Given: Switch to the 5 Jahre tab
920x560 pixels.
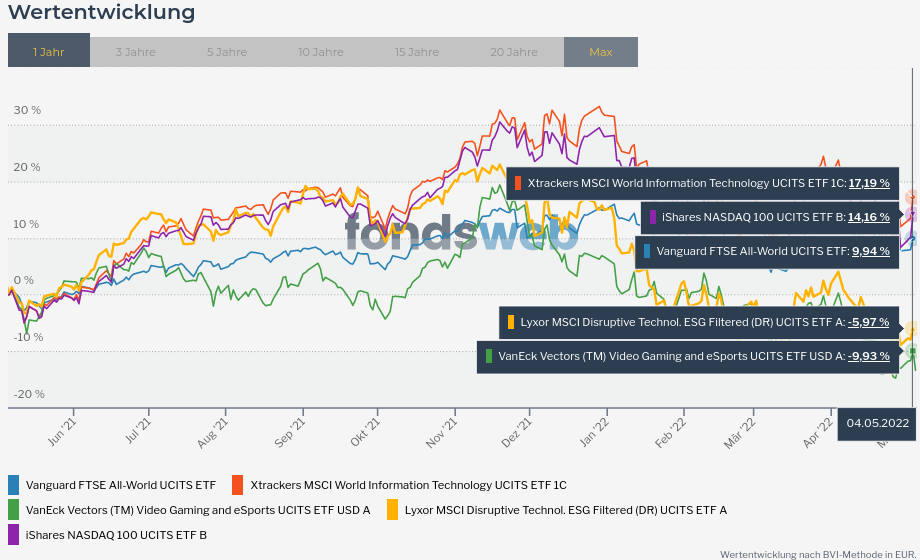Looking at the screenshot, I should pyautogui.click(x=227, y=52).
